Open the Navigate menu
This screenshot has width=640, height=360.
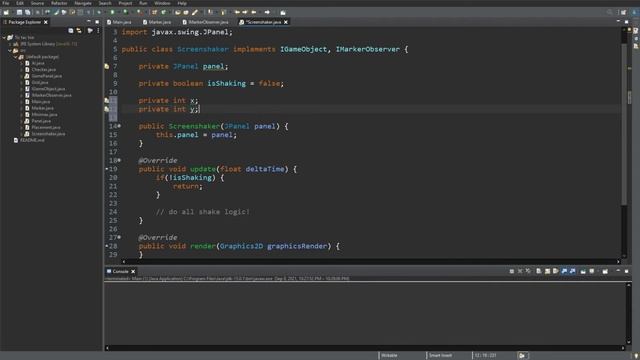[83, 3]
